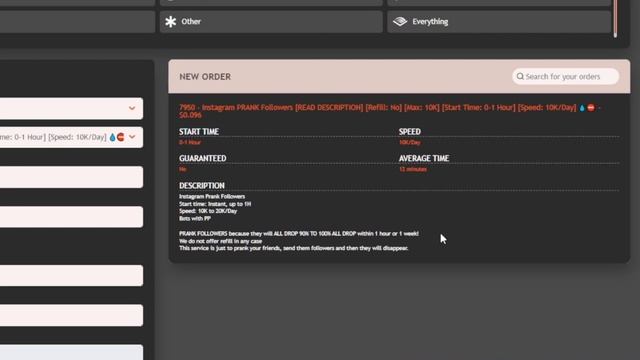
Task: Focus the Search for your orders field
Action: (x=565, y=76)
